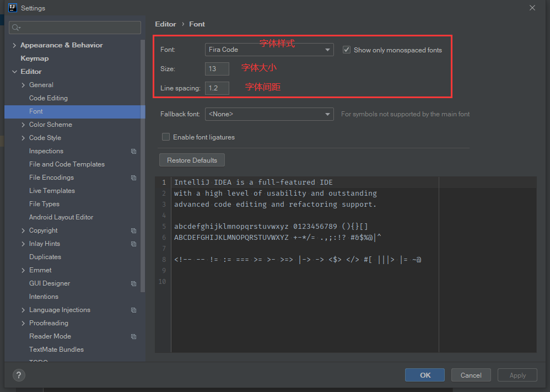This screenshot has width=550, height=392.
Task: Click the Line spacing field showing 1.2
Action: pos(217,88)
